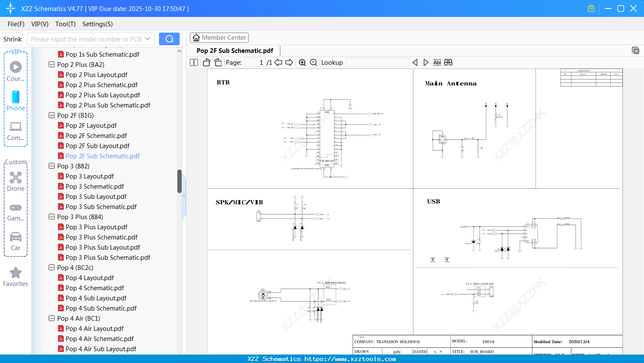Rotate the PDF page counterclockwise

click(x=206, y=62)
